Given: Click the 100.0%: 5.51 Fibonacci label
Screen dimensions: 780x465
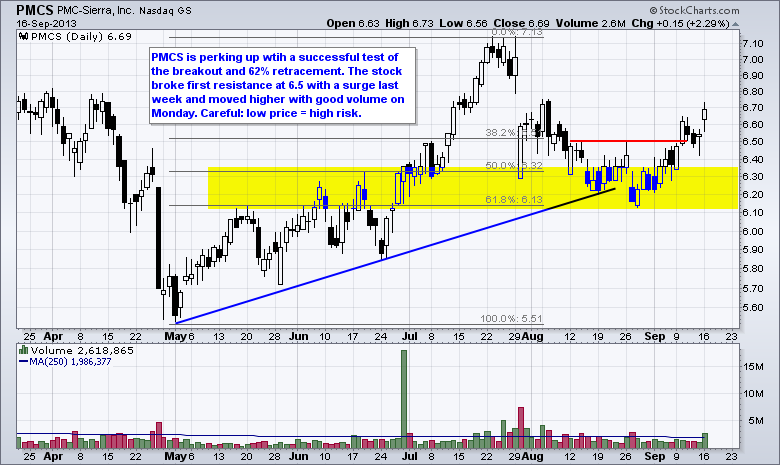Looking at the screenshot, I should click(x=511, y=318).
